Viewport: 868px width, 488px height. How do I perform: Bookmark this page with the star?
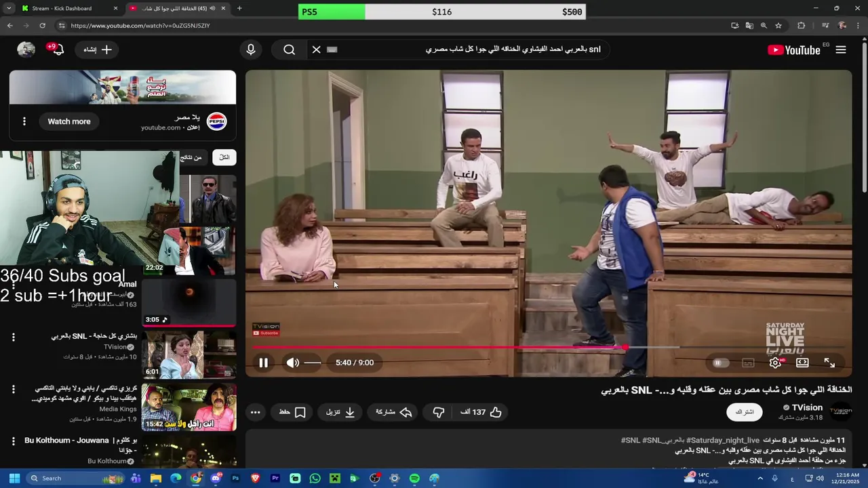click(778, 25)
